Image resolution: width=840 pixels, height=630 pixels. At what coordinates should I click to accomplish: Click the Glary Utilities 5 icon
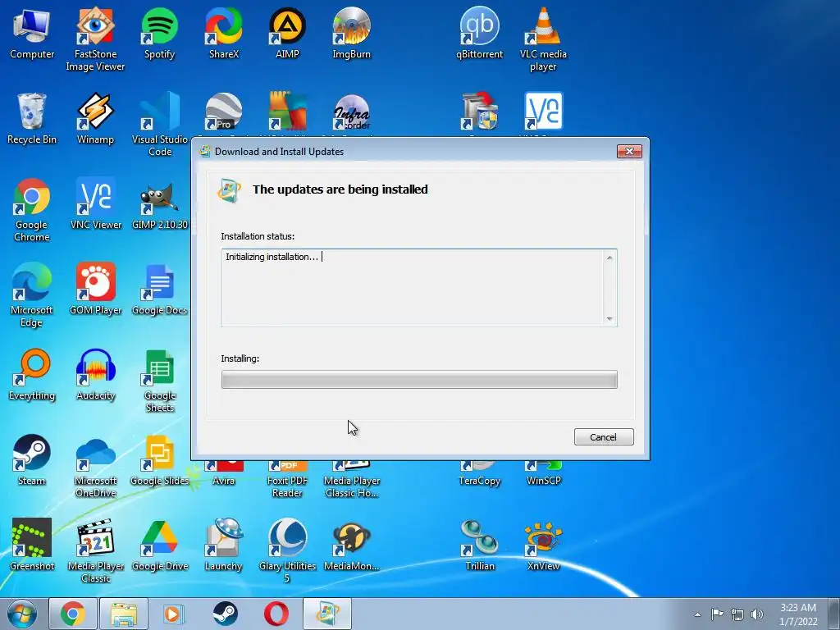coord(288,550)
